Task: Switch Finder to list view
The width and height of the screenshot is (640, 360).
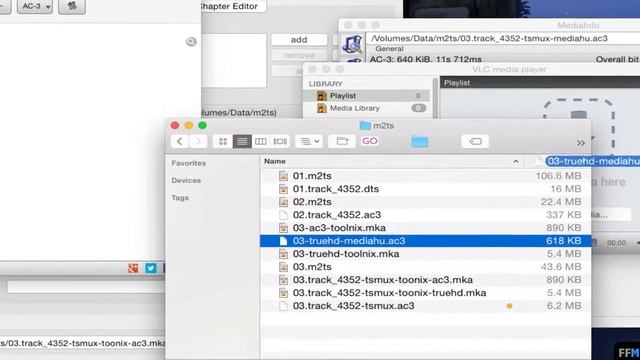Action: (x=242, y=141)
